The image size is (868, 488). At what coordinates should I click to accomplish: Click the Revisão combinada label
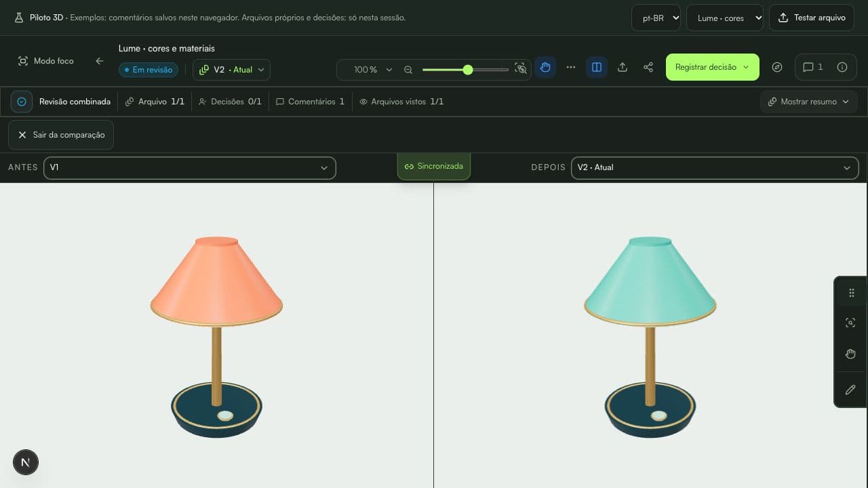75,102
